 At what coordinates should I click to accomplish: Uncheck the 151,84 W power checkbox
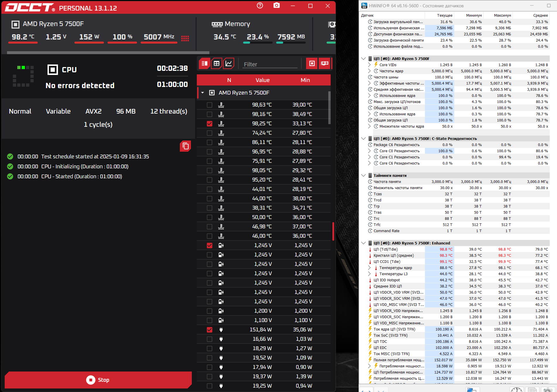tap(209, 330)
